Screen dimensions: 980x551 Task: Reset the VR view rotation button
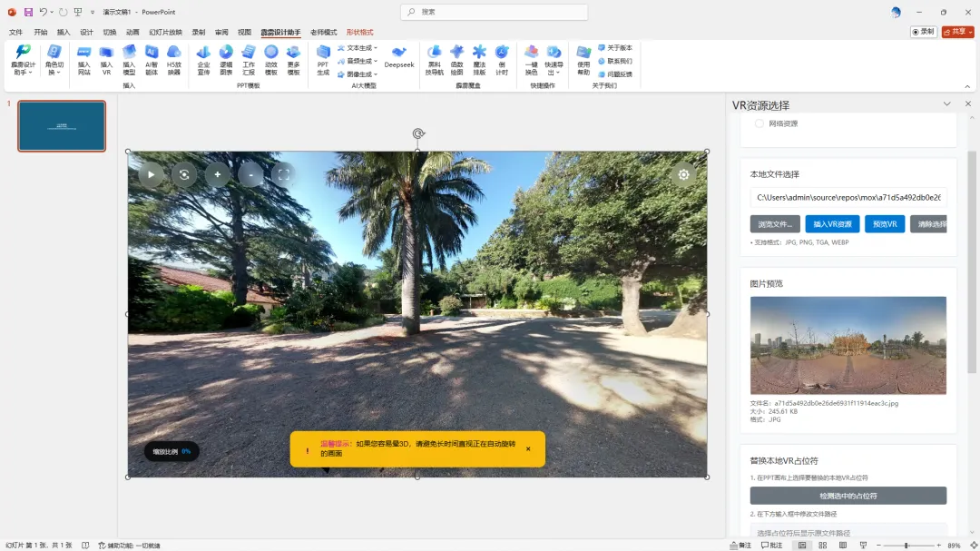click(184, 174)
